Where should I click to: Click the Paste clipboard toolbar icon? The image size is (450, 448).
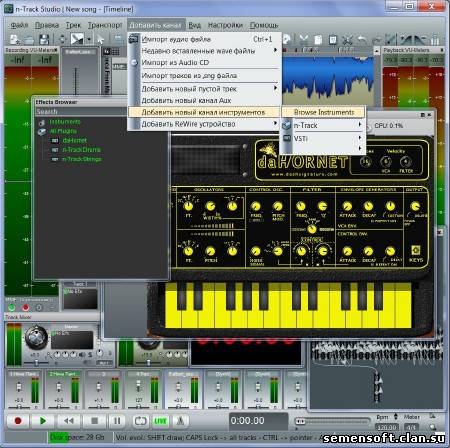[333, 40]
